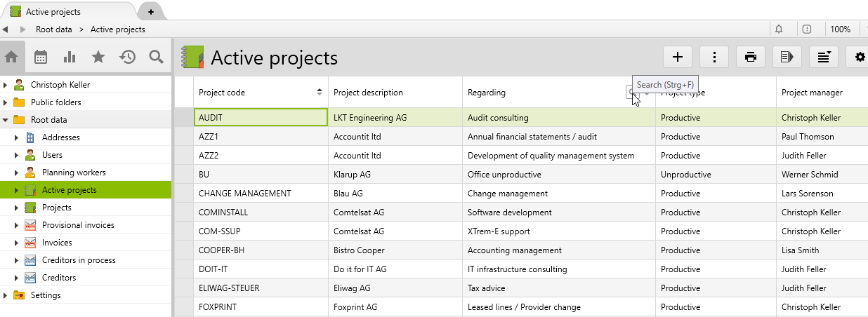Click the gear settings toolbar button
The height and width of the screenshot is (317, 868).
(860, 58)
